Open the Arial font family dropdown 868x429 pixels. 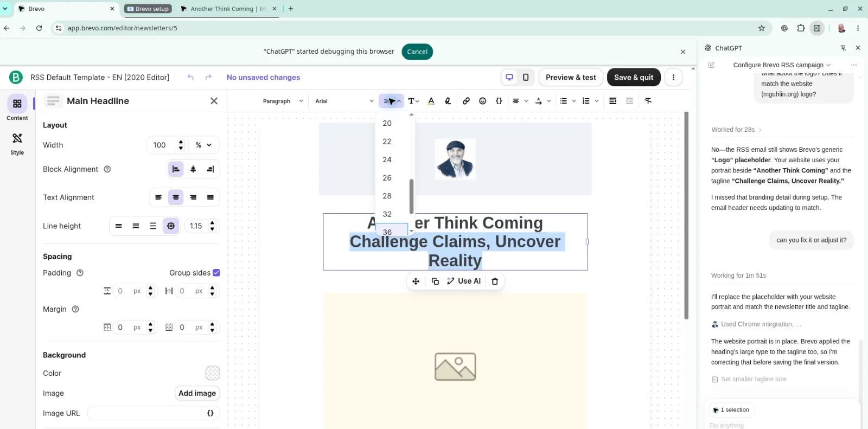click(x=344, y=101)
